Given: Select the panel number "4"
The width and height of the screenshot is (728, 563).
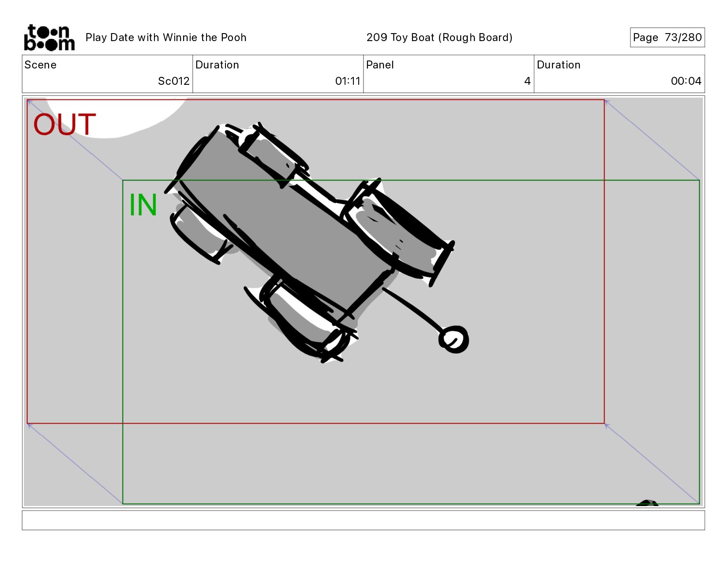Looking at the screenshot, I should pos(527,81).
